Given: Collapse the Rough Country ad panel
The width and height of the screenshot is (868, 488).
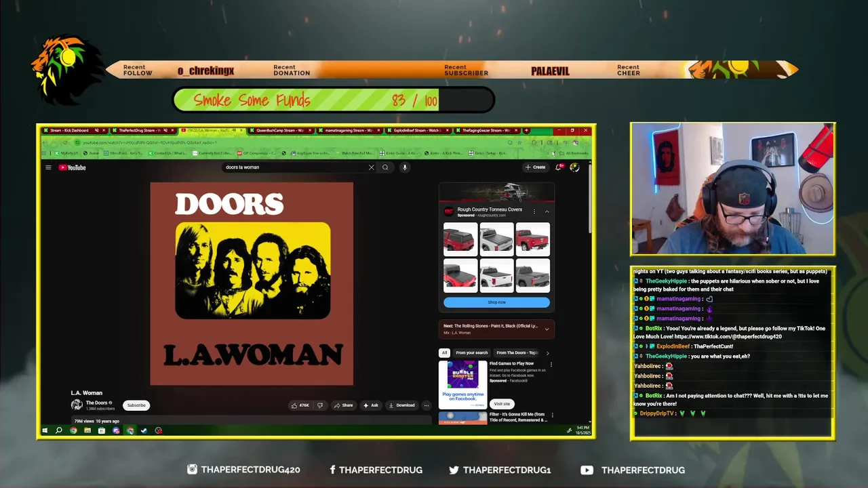Looking at the screenshot, I should (547, 211).
